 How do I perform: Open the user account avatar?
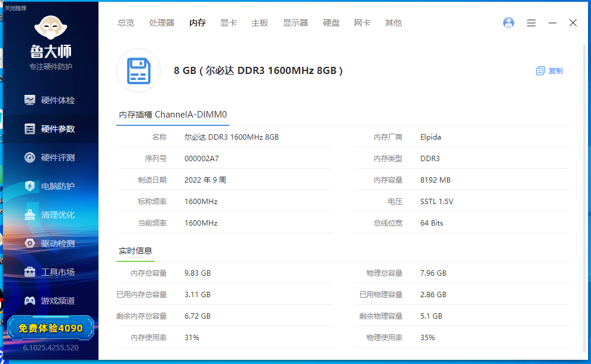tap(509, 23)
